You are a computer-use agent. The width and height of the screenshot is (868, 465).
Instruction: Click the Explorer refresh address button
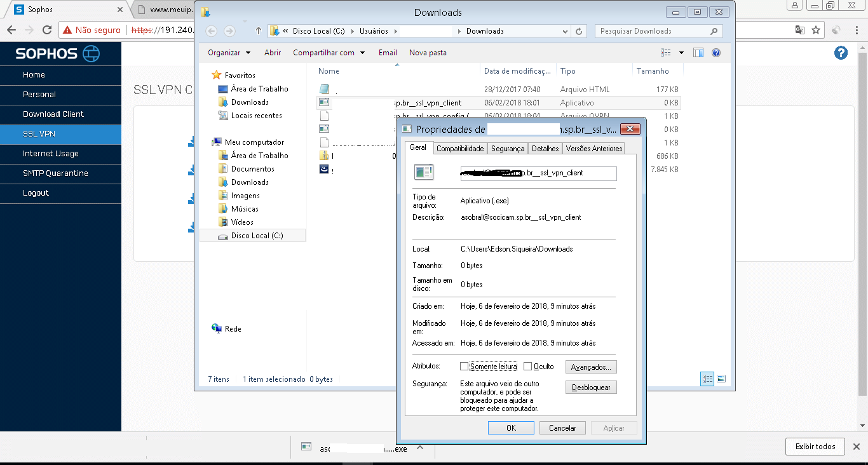click(579, 31)
